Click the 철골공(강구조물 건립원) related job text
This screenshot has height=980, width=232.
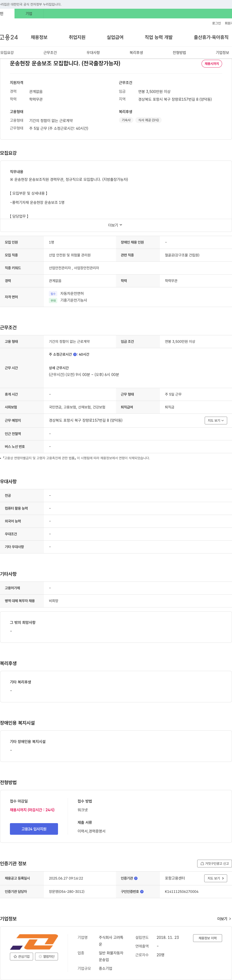pos(182,255)
